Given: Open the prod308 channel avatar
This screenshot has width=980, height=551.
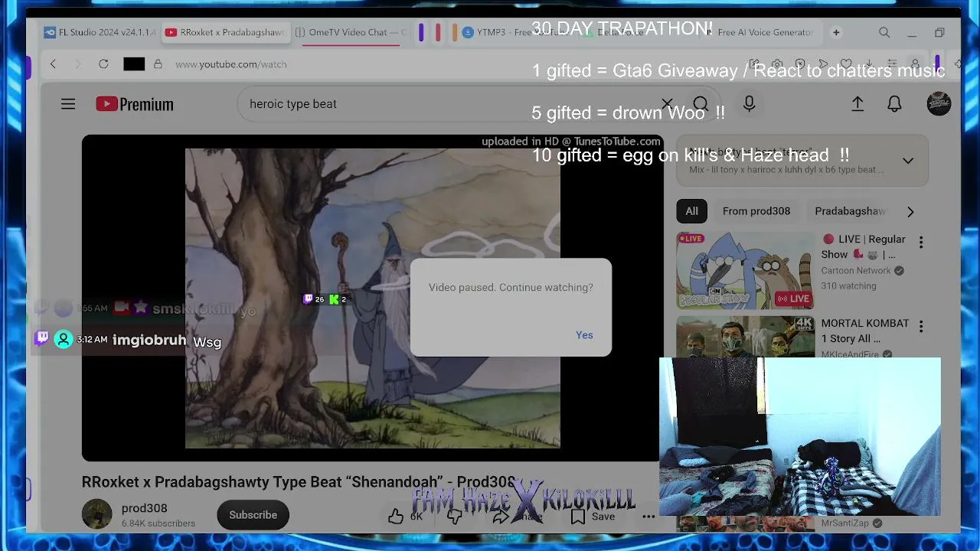Looking at the screenshot, I should point(97,514).
